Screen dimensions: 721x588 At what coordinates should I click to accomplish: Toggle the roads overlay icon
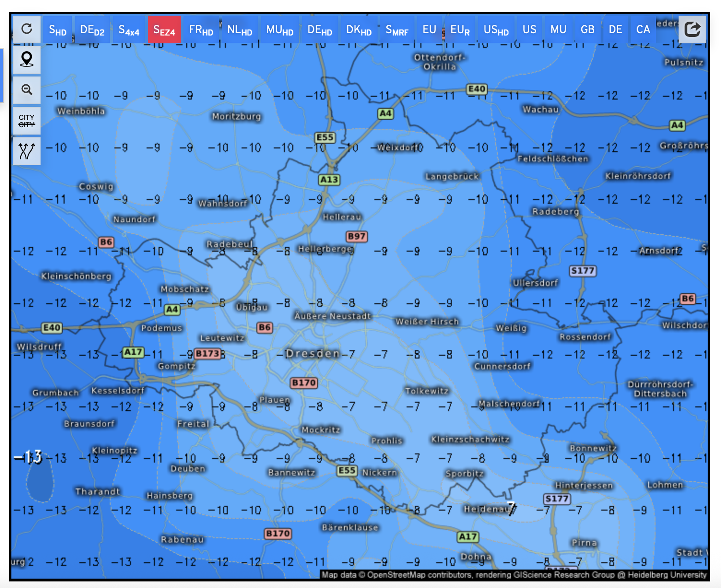tap(27, 151)
